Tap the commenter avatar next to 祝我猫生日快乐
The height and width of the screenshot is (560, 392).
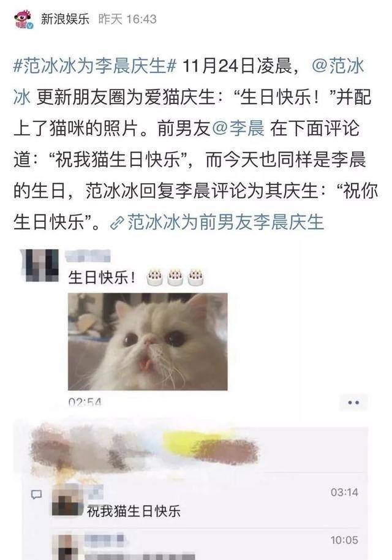coord(67,500)
